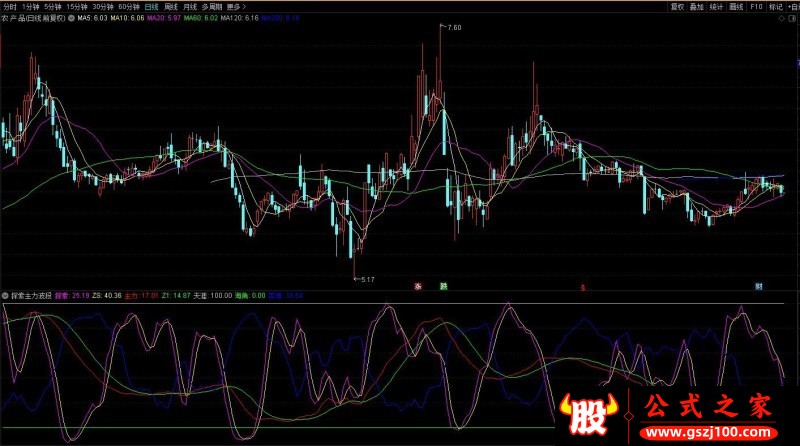Click the 复权 button in toolbar
The width and height of the screenshot is (800, 446).
click(x=677, y=7)
